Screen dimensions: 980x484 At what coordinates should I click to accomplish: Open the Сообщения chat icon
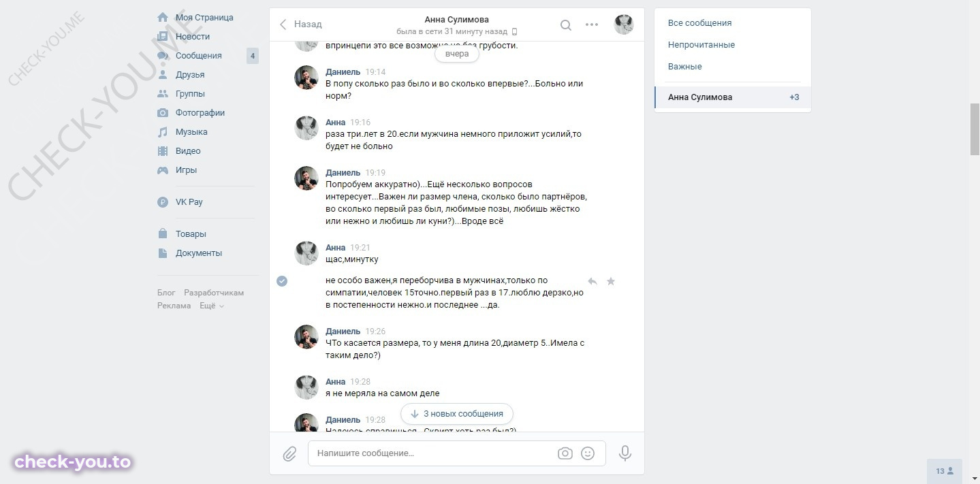[163, 55]
